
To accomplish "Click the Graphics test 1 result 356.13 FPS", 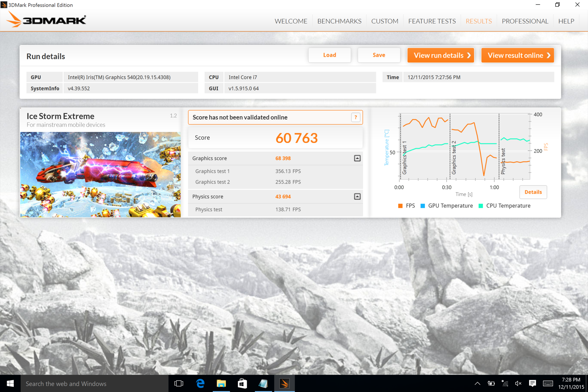I will coord(288,171).
